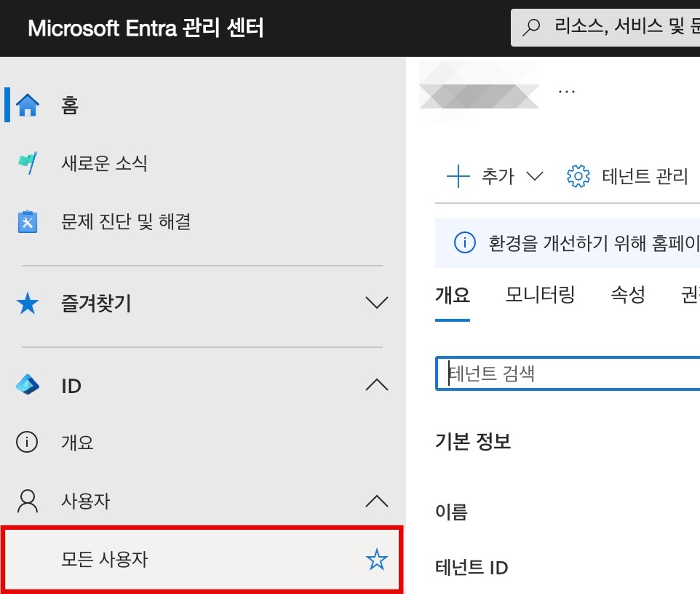
Task: Click the 이름 field label
Action: (x=451, y=512)
